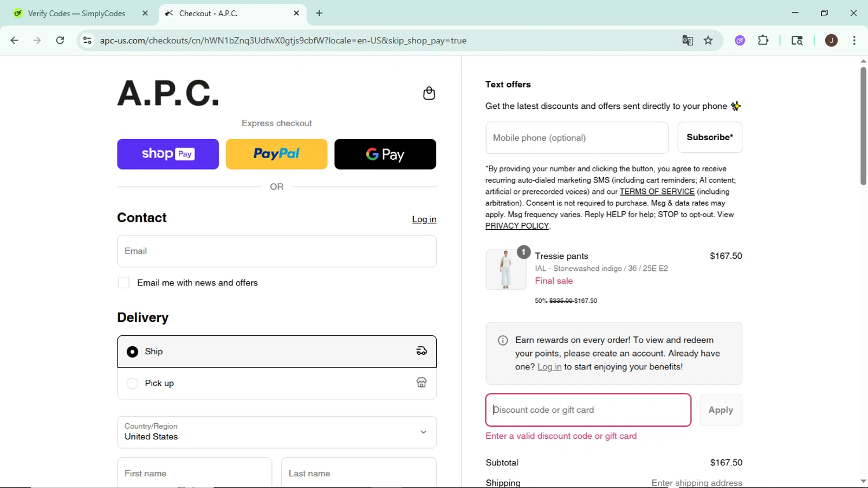
Task: Click the page vertical scrollbar
Action: (863, 126)
